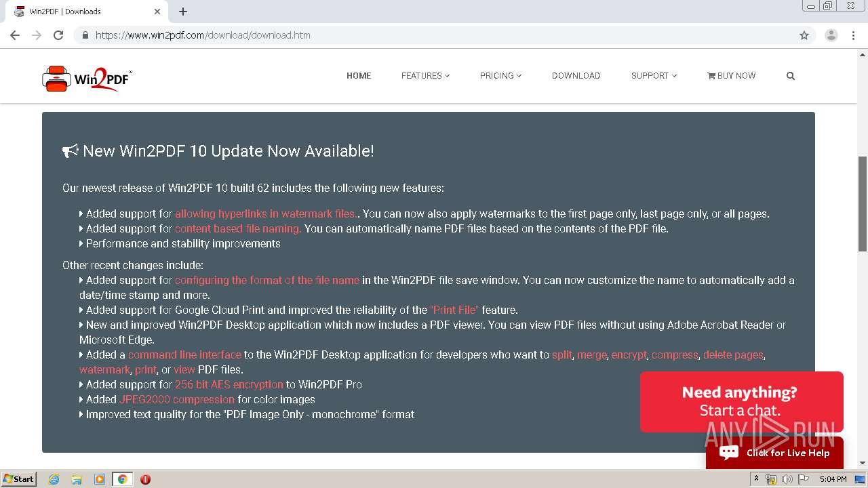The width and height of the screenshot is (868, 488).
Task: Reload the page with refresh icon
Action: 58,35
